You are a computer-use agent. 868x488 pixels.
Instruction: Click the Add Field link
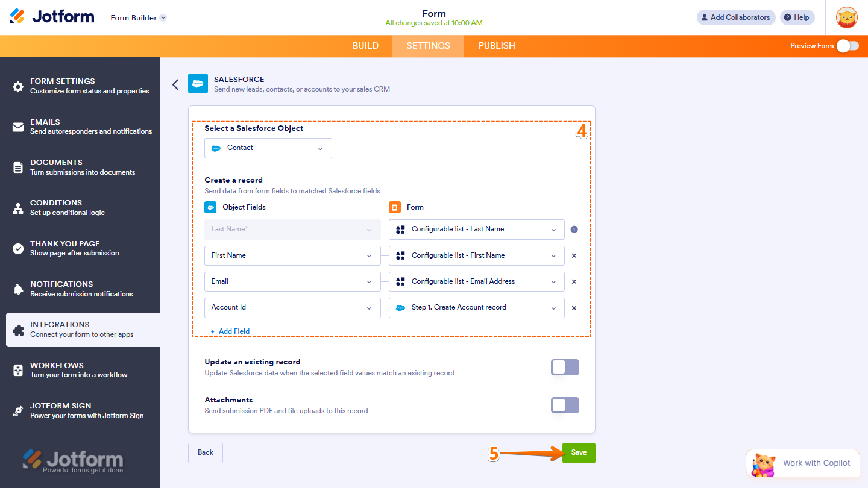[230, 331]
